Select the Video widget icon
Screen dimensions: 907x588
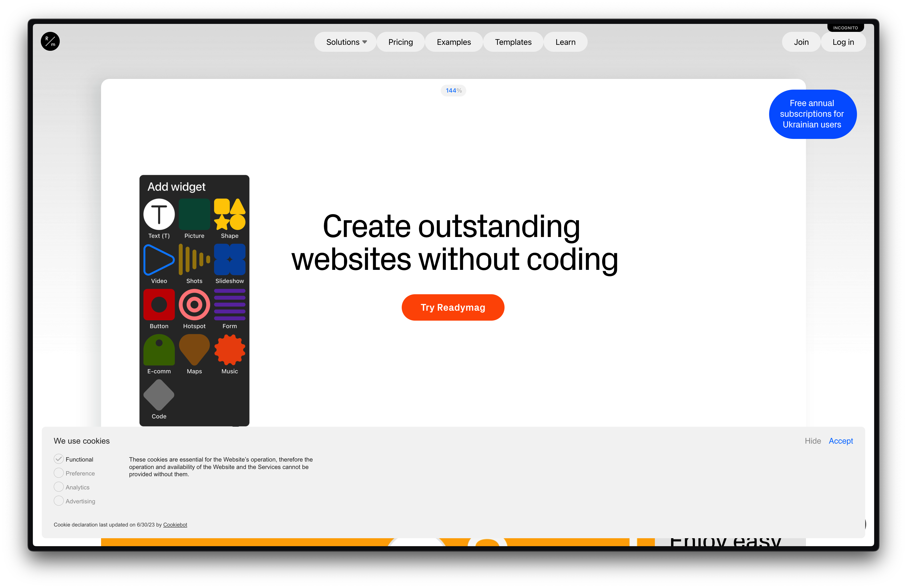[159, 259]
